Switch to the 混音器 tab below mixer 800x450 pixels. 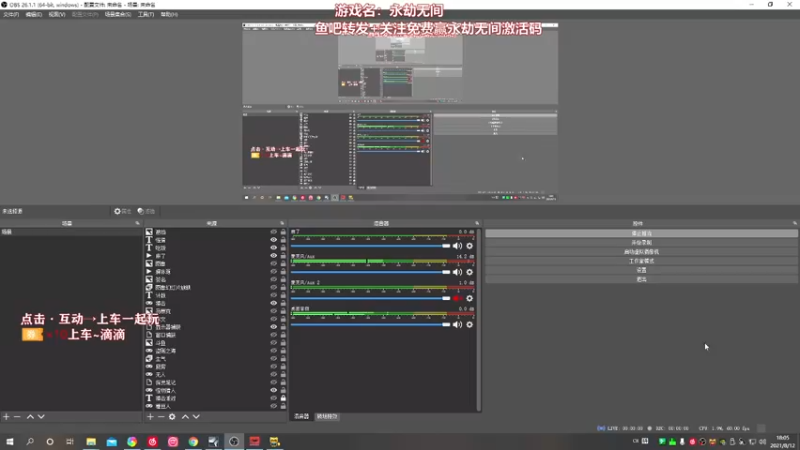(x=302, y=416)
